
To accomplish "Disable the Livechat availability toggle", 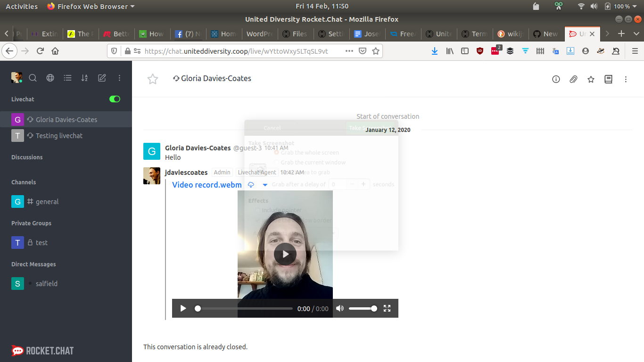I will 115,99.
